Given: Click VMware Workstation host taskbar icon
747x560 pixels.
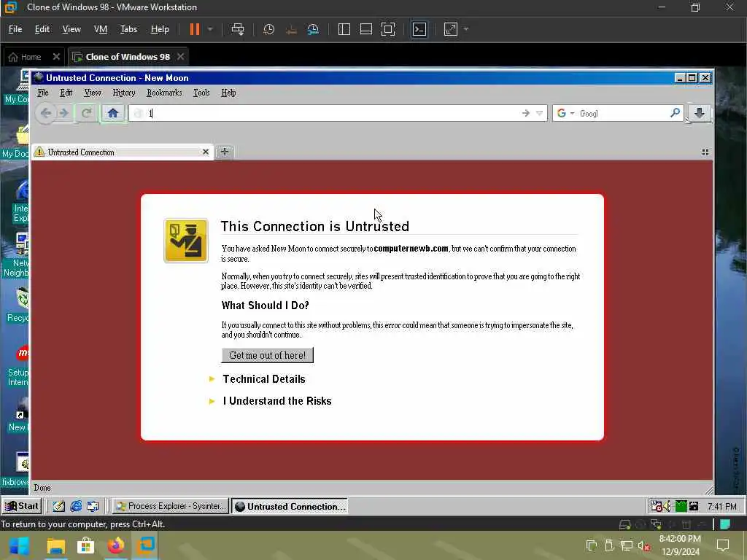Looking at the screenshot, I should (x=146, y=545).
